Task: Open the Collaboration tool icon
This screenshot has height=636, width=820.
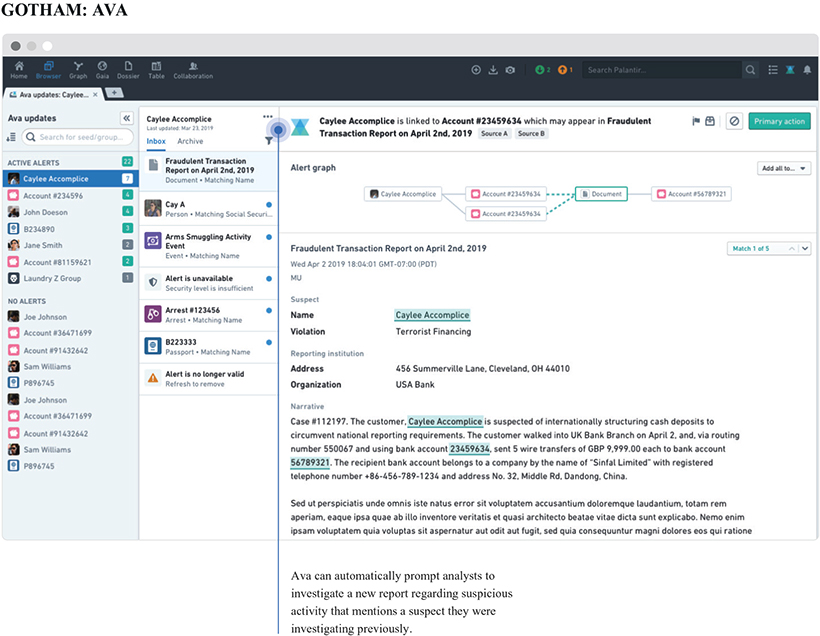Action: tap(193, 70)
